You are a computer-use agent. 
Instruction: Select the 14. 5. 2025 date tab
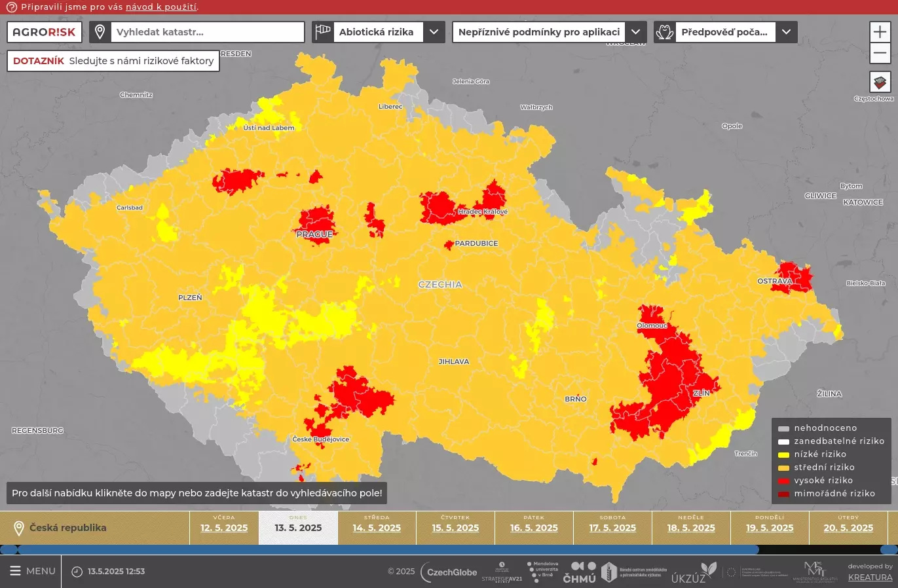[x=377, y=528]
